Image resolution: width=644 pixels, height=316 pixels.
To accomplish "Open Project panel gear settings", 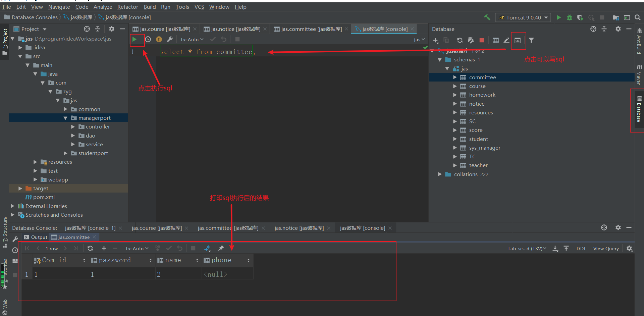I will 112,29.
